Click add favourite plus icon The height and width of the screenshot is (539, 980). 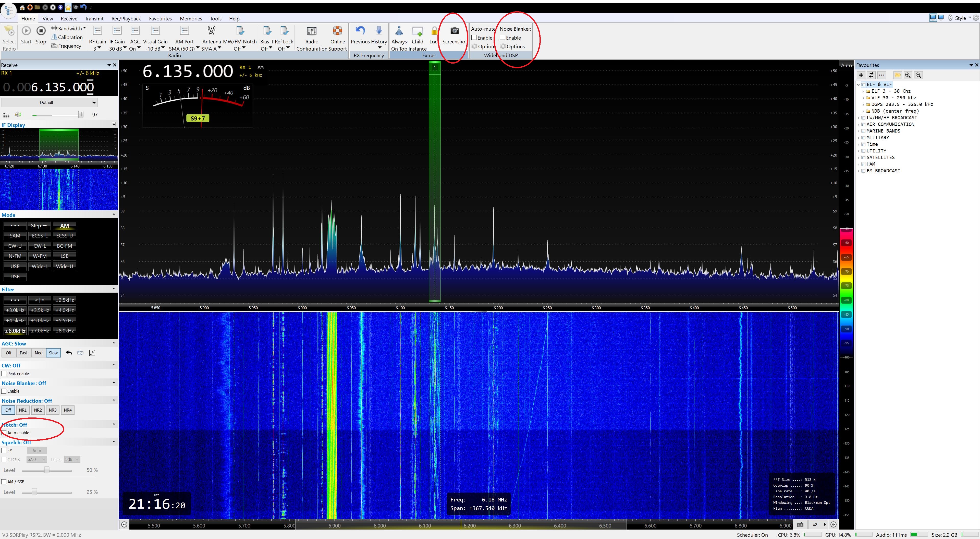tap(861, 75)
